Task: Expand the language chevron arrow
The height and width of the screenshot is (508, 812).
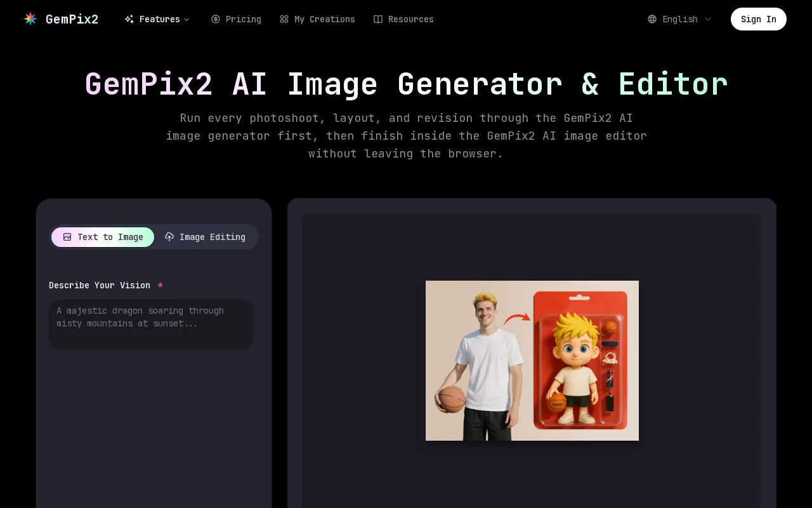Action: (708, 19)
